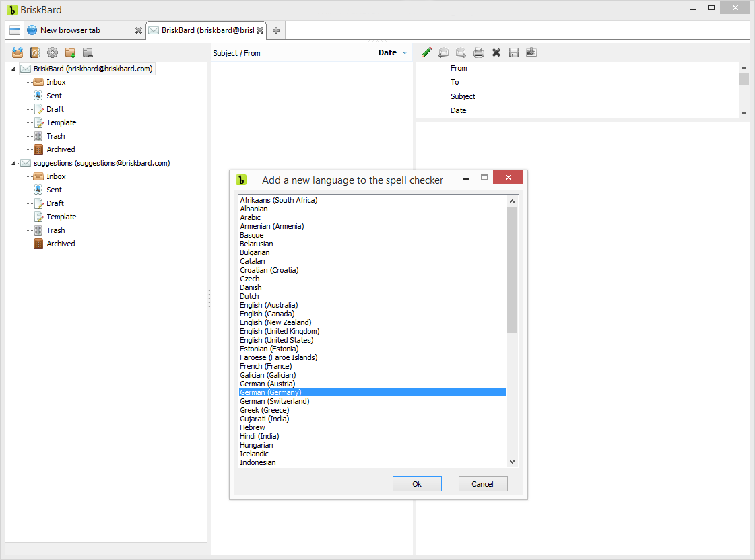This screenshot has height=560, width=755.
Task: Select Hebrew in language list
Action: click(x=372, y=427)
